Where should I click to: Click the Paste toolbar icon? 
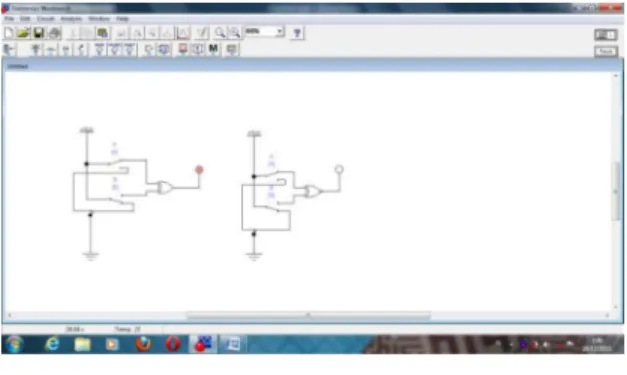(x=102, y=33)
